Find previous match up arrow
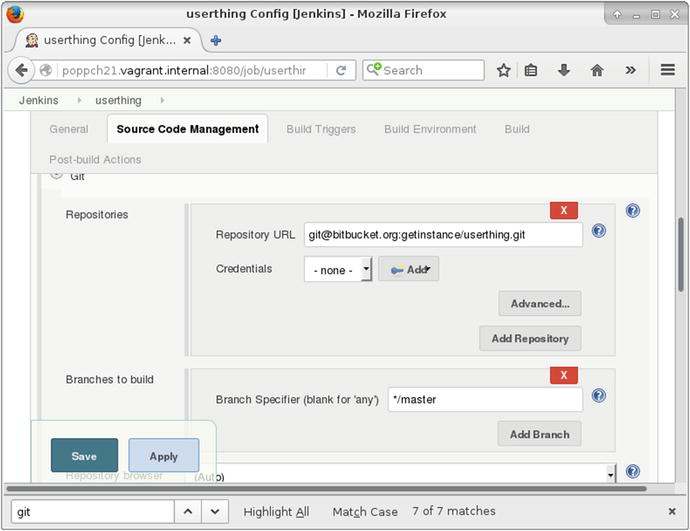Image resolution: width=690 pixels, height=531 pixels. 188,512
